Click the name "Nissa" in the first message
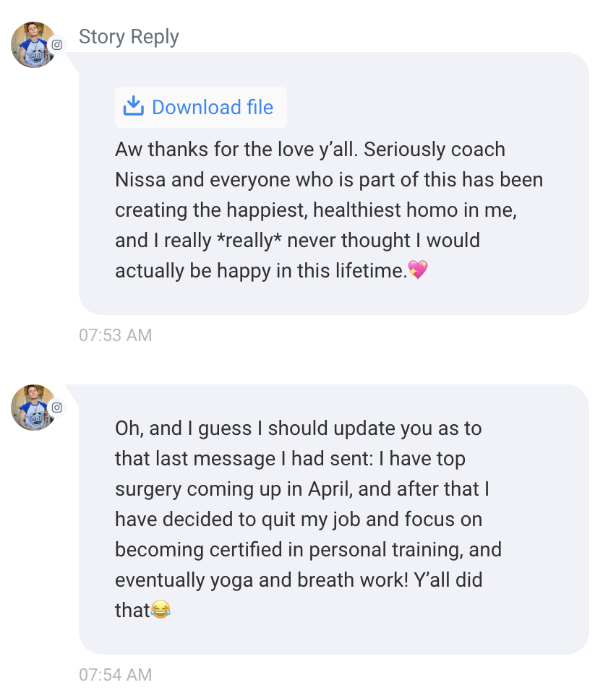616x698 pixels. 142,180
